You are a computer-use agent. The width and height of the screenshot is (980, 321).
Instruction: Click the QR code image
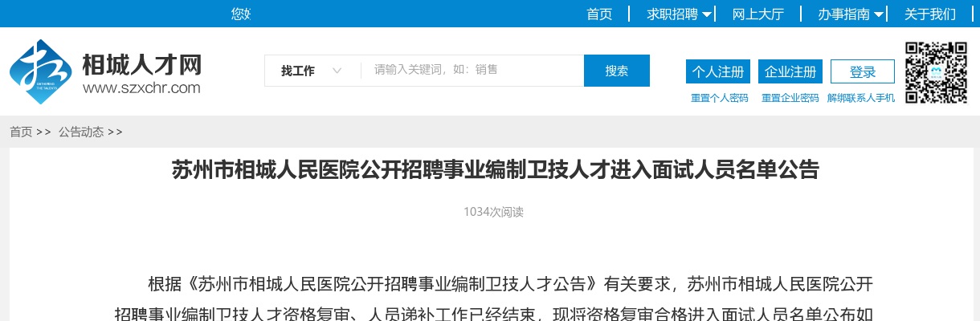click(x=936, y=72)
